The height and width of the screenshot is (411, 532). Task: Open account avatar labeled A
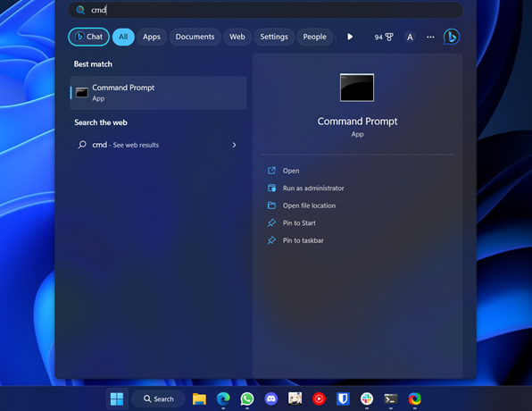tap(410, 37)
